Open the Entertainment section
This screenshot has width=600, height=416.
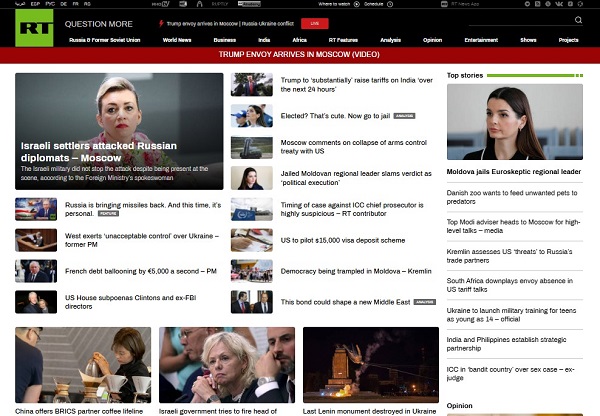(481, 40)
